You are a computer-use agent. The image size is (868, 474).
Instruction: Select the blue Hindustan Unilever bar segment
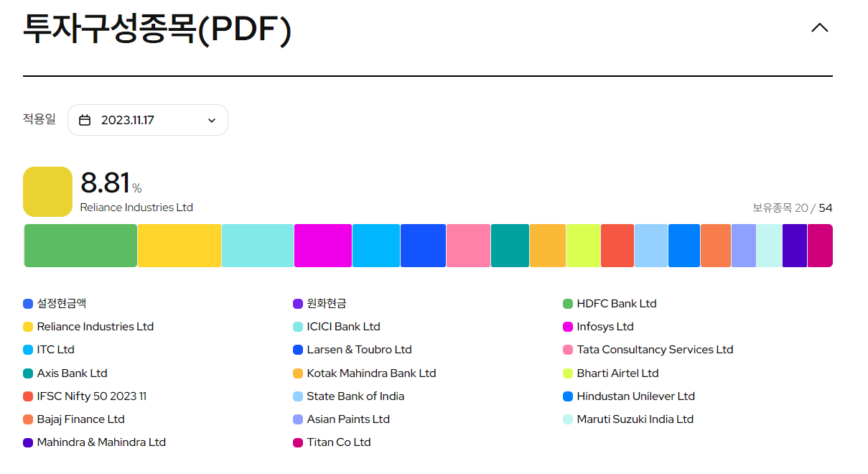pyautogui.click(x=684, y=246)
